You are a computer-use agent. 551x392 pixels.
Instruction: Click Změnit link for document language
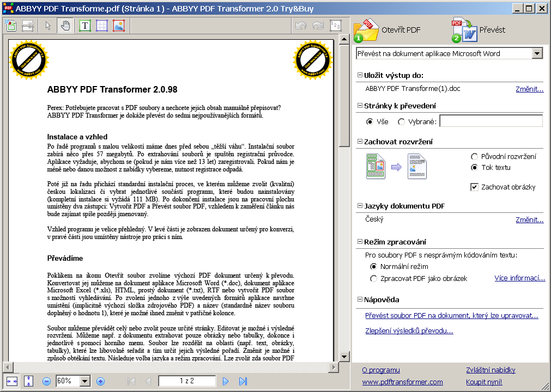530,220
